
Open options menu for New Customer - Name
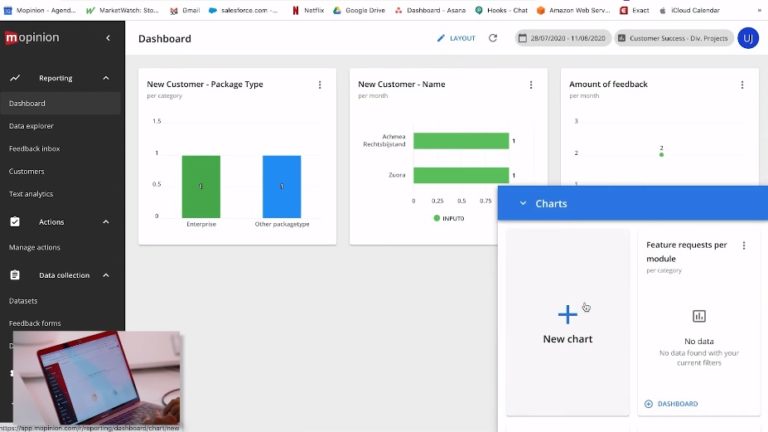(x=531, y=85)
